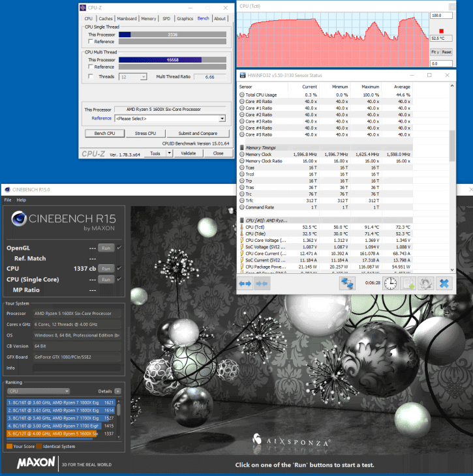Screen dimensions: 473x476
Task: Click the Trfc sensor icon
Action: pyautogui.click(x=242, y=201)
